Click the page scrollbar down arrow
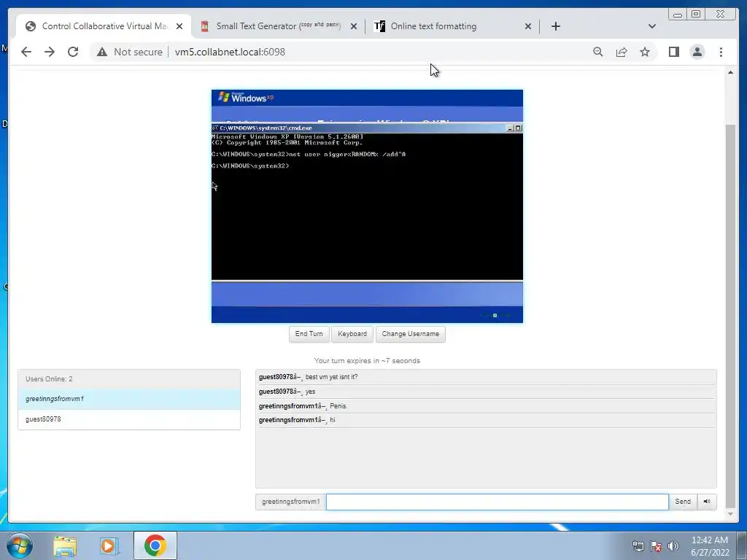The height and width of the screenshot is (560, 747). (730, 514)
